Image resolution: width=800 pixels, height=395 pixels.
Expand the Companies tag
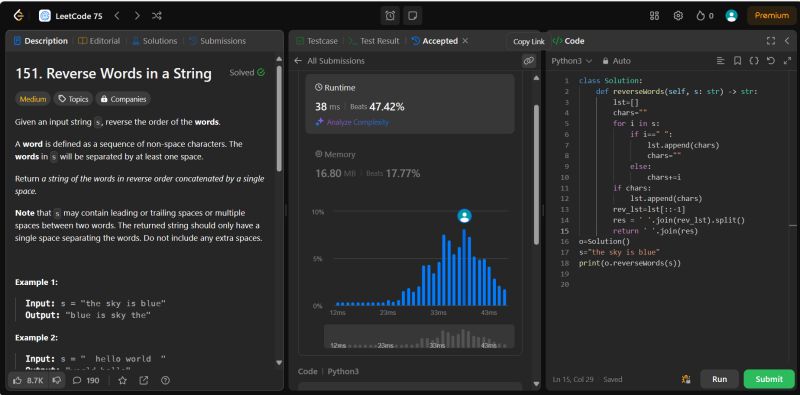[123, 99]
